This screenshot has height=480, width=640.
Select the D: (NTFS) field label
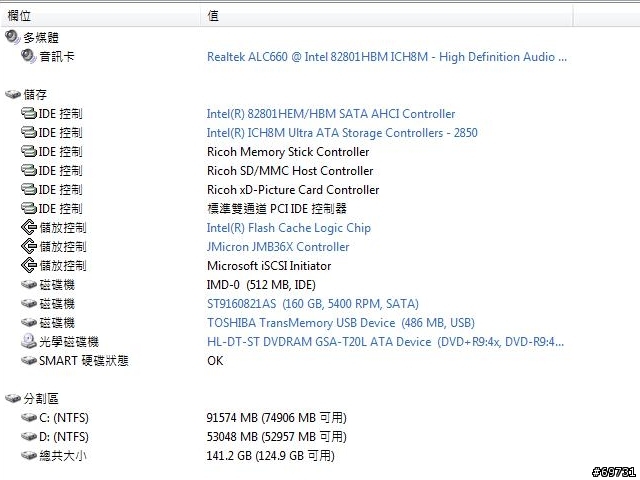[64, 437]
